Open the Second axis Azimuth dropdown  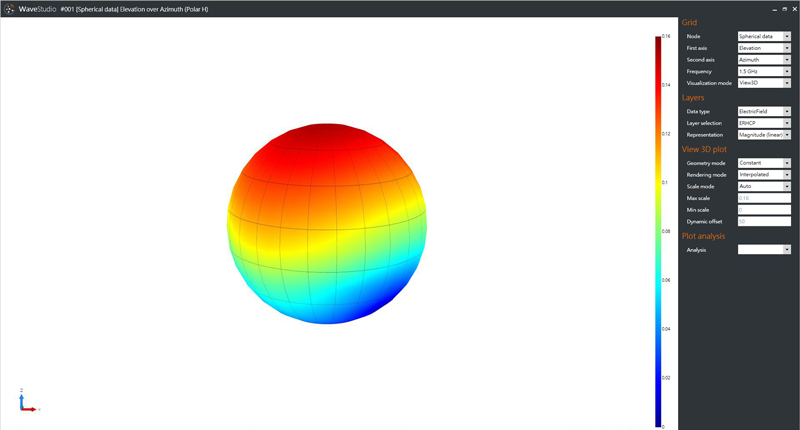pos(763,60)
